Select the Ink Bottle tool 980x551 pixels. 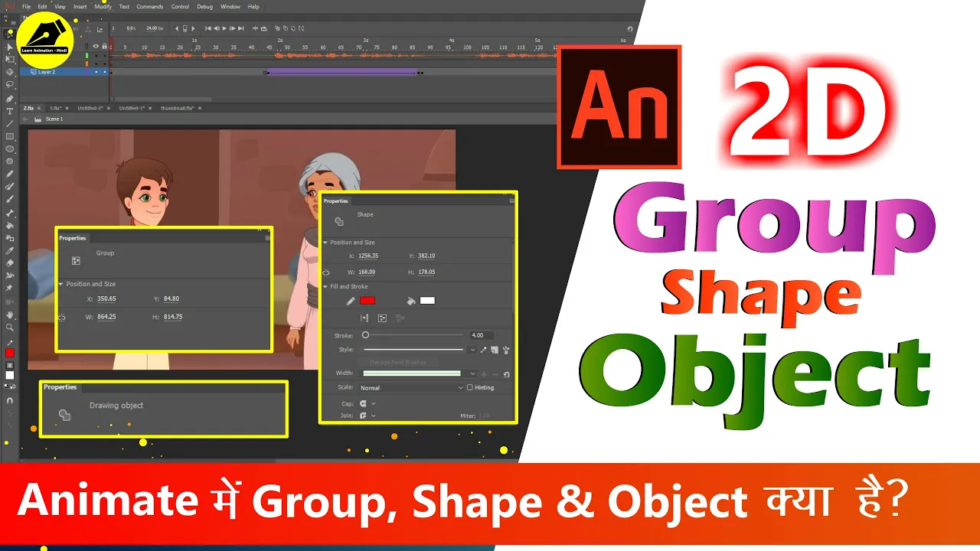[10, 238]
